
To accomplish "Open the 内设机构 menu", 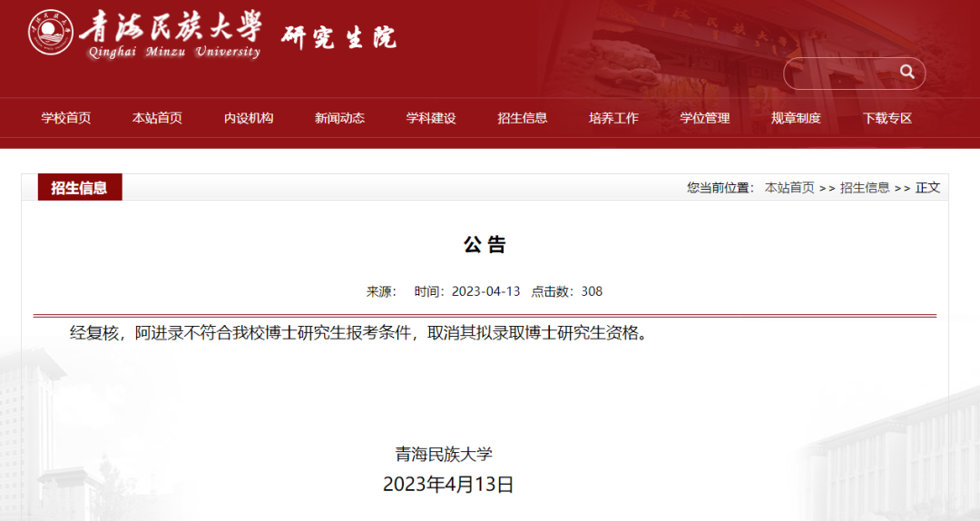I will point(249,118).
